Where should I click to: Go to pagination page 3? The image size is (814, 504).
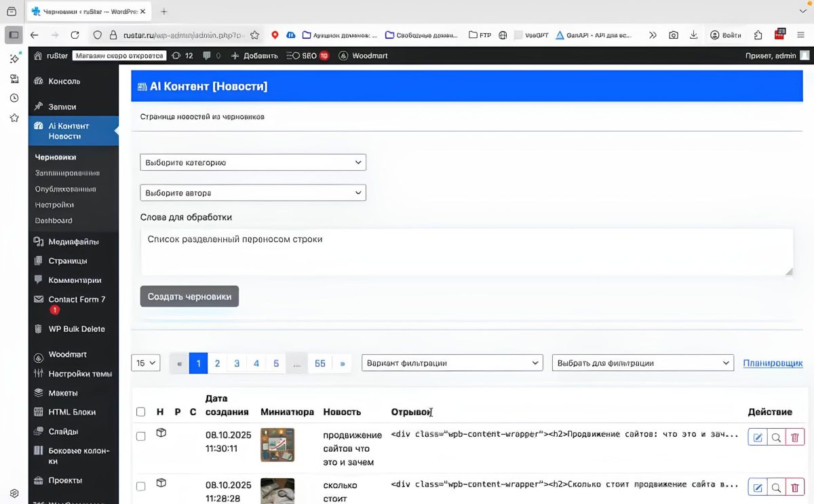tap(237, 363)
